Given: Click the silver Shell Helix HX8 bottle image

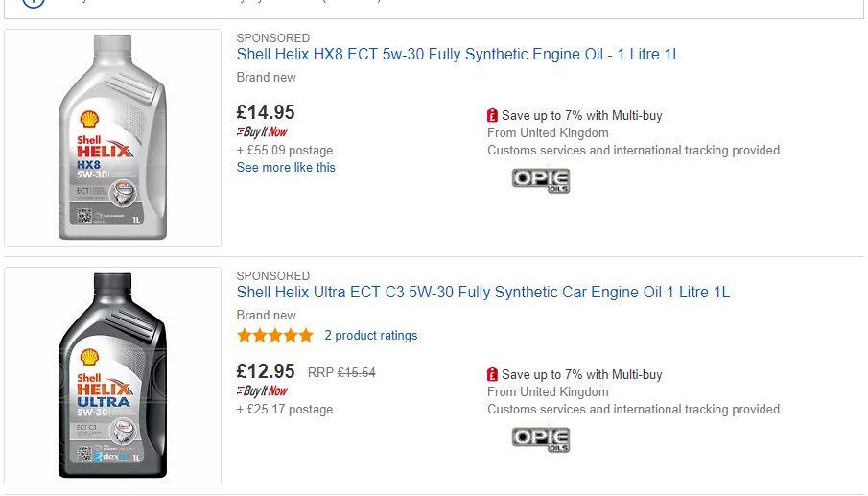Looking at the screenshot, I should [x=112, y=137].
